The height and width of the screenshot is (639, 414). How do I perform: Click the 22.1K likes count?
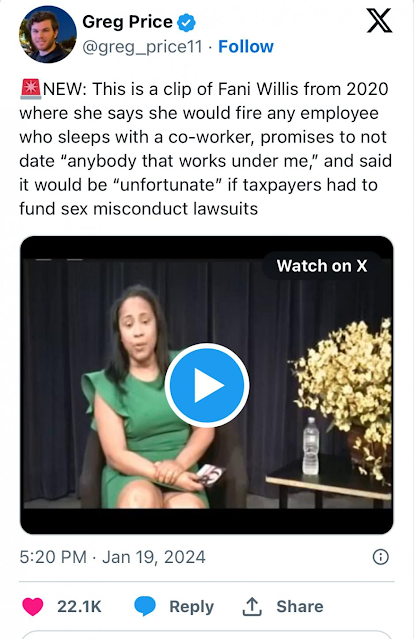(79, 606)
